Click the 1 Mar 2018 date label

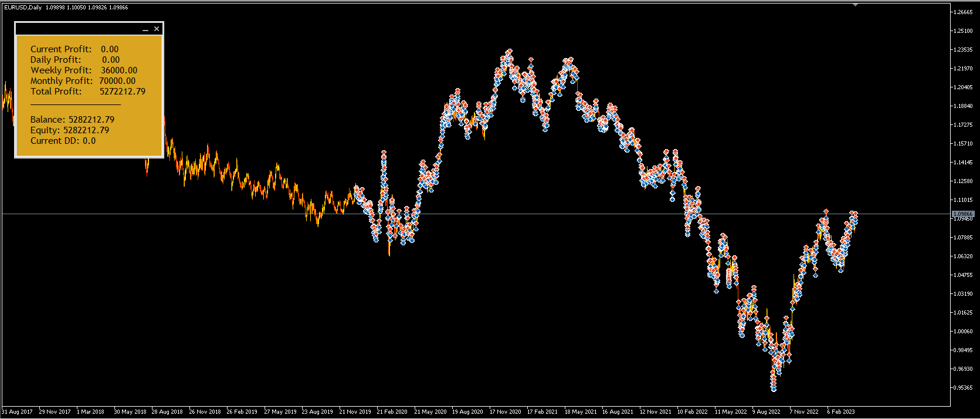90,412
